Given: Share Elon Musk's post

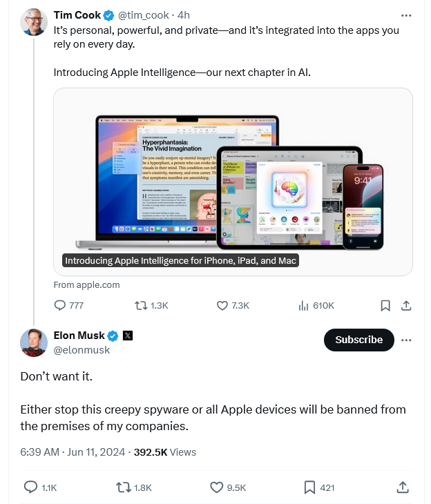Looking at the screenshot, I should pos(403,487).
